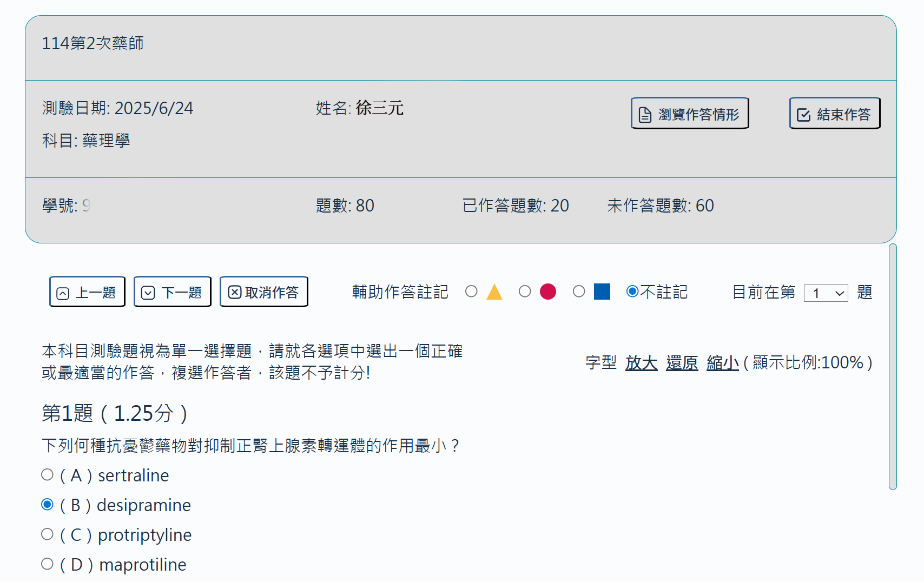Click the 結束作答 button label

pos(843,115)
